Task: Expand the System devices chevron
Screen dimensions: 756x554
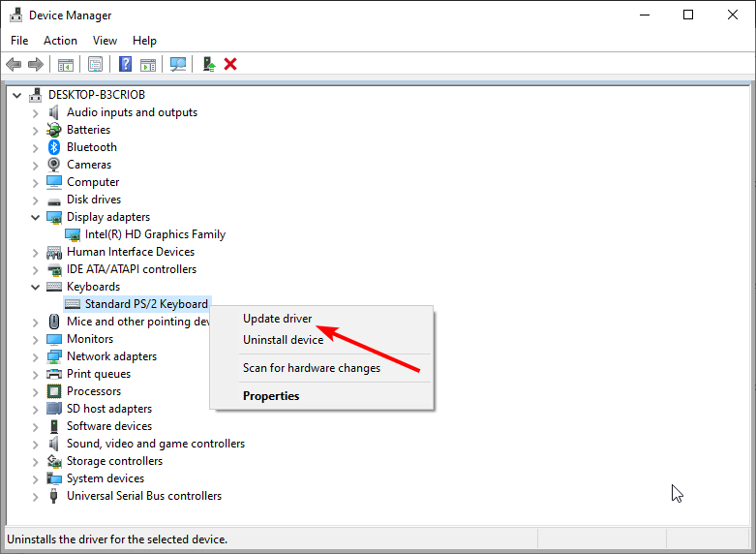Action: point(35,478)
